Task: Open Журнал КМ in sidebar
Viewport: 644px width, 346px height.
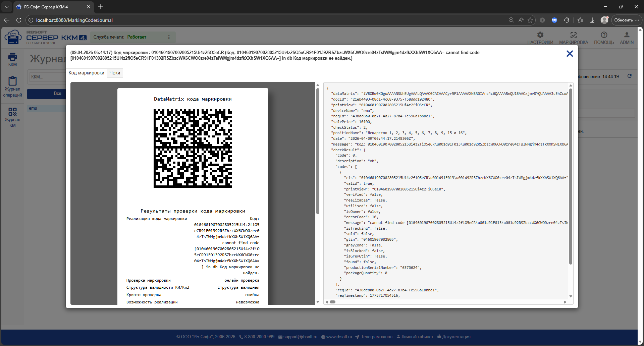Action: coord(12,117)
